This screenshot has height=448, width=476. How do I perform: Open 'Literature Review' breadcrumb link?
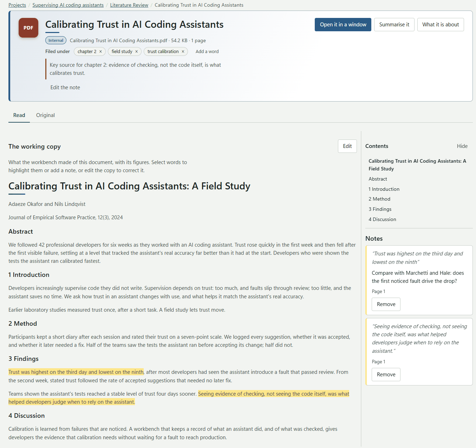click(x=129, y=5)
